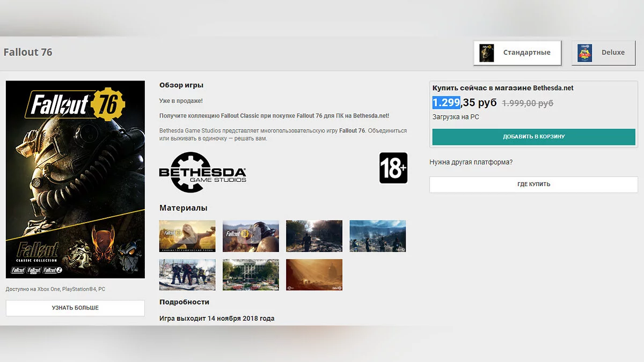Viewport: 644px width, 362px height.
Task: Open the power armor helmet video thumbnail
Action: pyautogui.click(x=251, y=236)
